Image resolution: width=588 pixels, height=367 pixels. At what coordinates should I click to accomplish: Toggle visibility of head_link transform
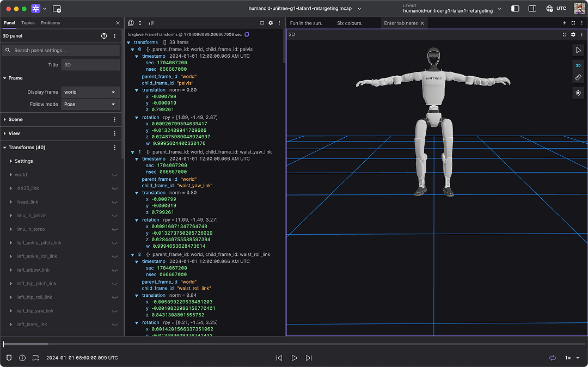pyautogui.click(x=115, y=202)
